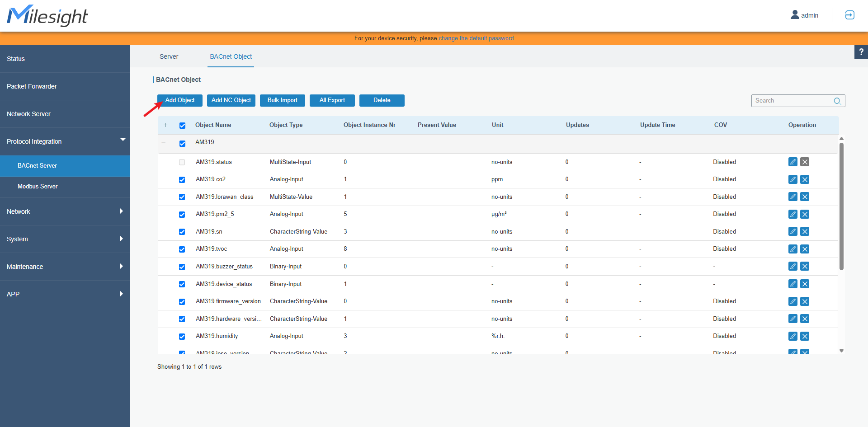Viewport: 868px width, 427px height.
Task: Click the logout icon in header
Action: (850, 15)
